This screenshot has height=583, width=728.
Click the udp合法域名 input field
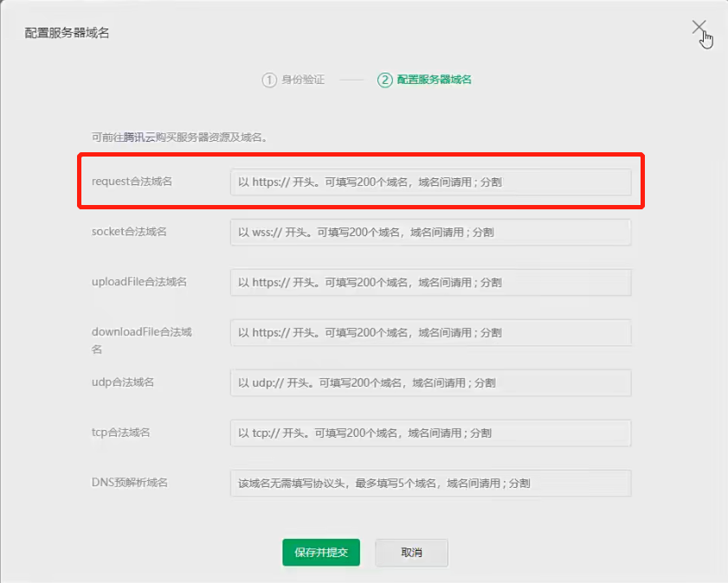coord(430,383)
